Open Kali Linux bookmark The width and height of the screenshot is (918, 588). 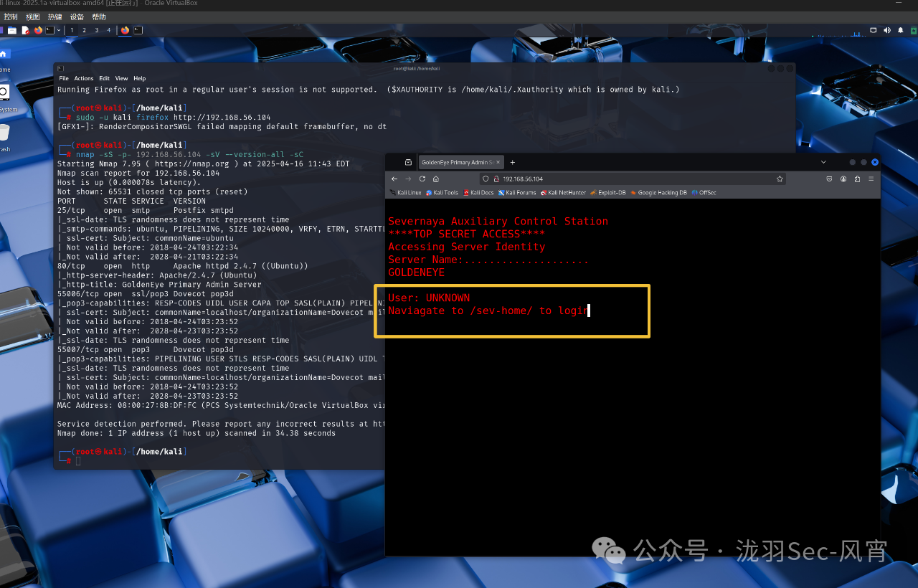click(405, 193)
